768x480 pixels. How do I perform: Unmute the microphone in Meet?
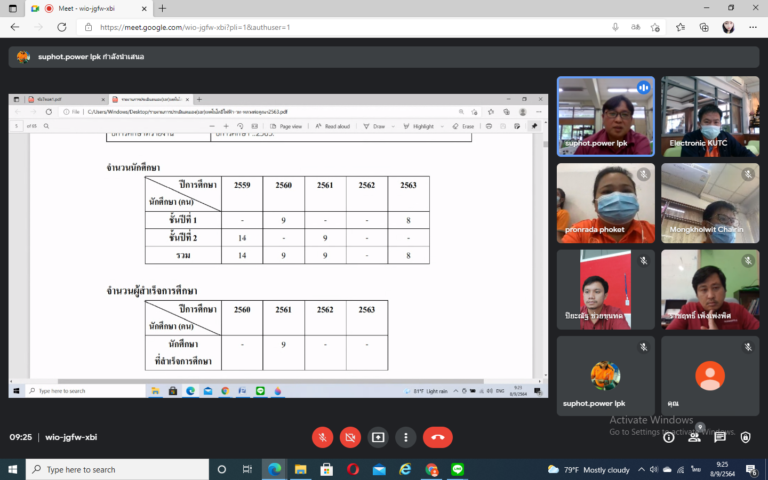pyautogui.click(x=322, y=437)
